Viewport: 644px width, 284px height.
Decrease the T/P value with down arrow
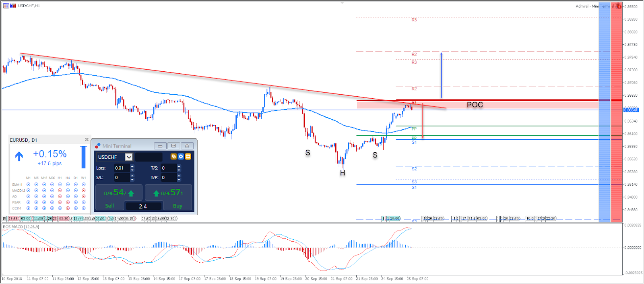pyautogui.click(x=179, y=180)
